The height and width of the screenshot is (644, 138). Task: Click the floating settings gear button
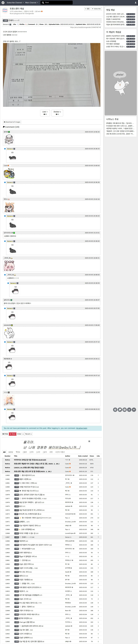[x=115, y=409]
